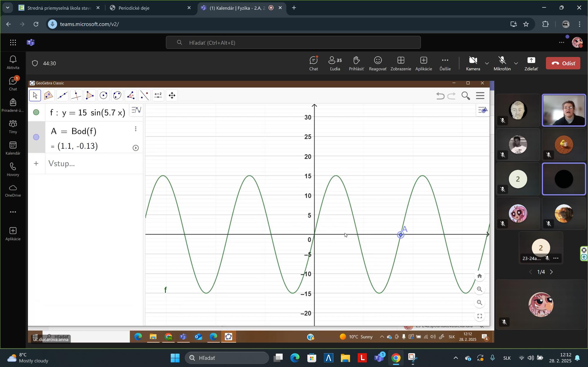Raise hand with Prihlásiť

(356, 63)
